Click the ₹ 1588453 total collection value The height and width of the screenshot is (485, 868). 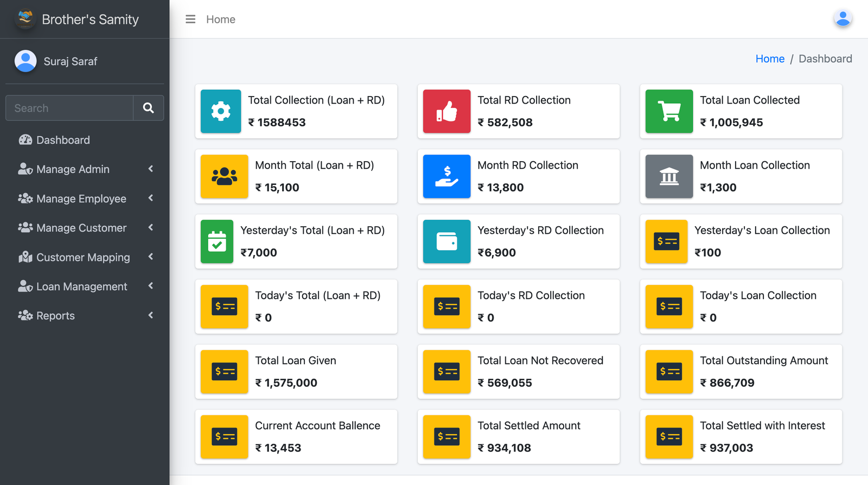(x=277, y=123)
